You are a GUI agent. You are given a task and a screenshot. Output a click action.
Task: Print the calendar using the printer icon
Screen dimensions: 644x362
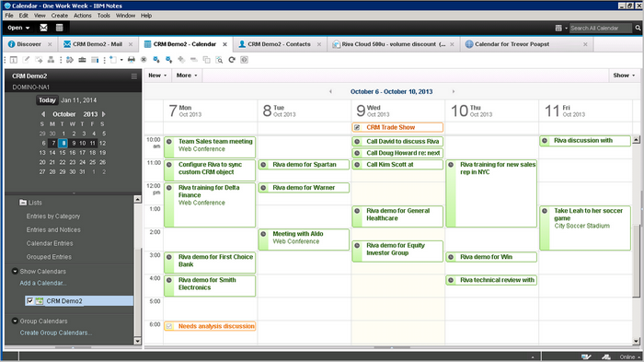[x=132, y=60]
